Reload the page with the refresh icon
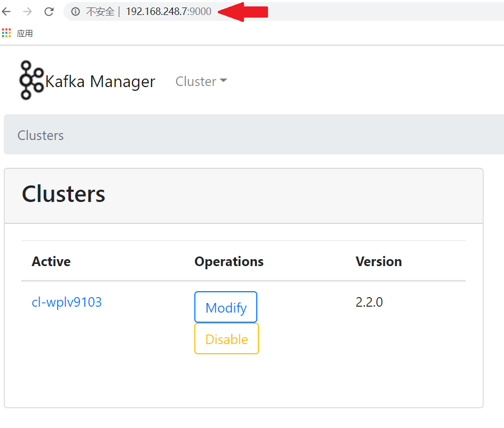This screenshot has height=428, width=504. [x=49, y=12]
